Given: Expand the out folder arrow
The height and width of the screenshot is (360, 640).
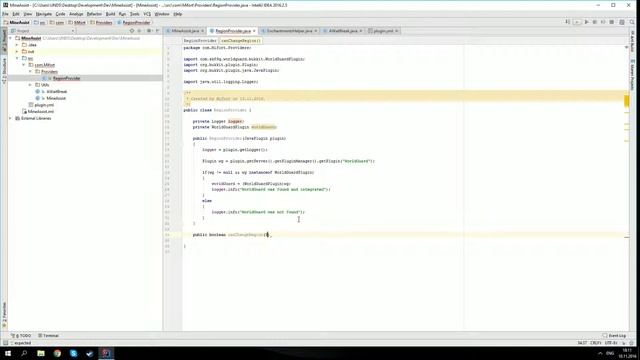Looking at the screenshot, I should tap(17, 51).
